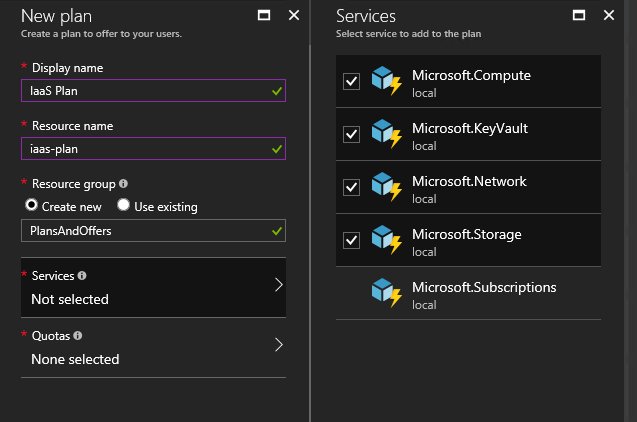Click the Resource name input field
This screenshot has height=422, width=637.
click(x=153, y=149)
